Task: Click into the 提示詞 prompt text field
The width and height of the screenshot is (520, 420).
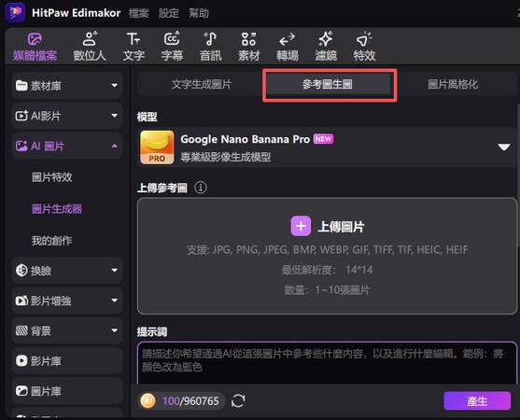Action: pos(327,363)
